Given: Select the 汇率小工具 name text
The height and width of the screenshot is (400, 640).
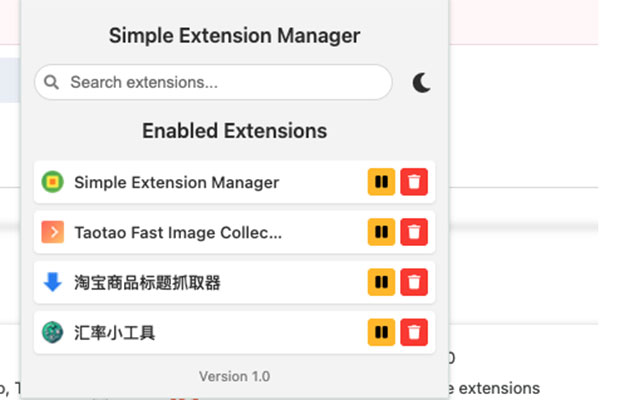Looking at the screenshot, I should [x=114, y=333].
